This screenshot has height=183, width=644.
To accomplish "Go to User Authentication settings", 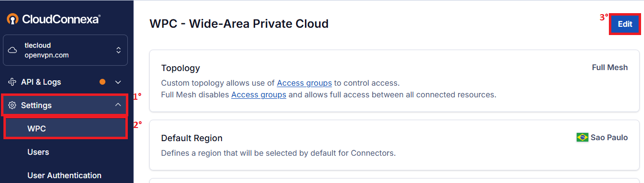I will [64, 175].
